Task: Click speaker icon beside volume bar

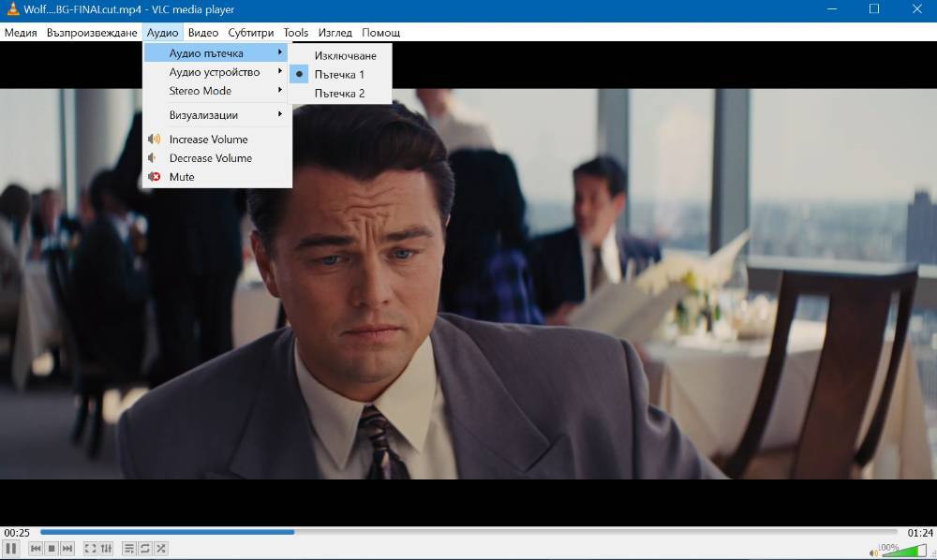Action: (873, 553)
